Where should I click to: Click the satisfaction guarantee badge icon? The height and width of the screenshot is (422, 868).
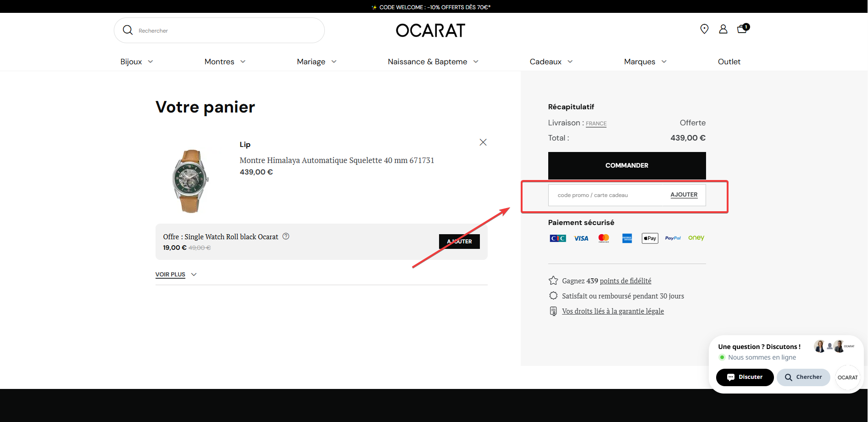(553, 296)
